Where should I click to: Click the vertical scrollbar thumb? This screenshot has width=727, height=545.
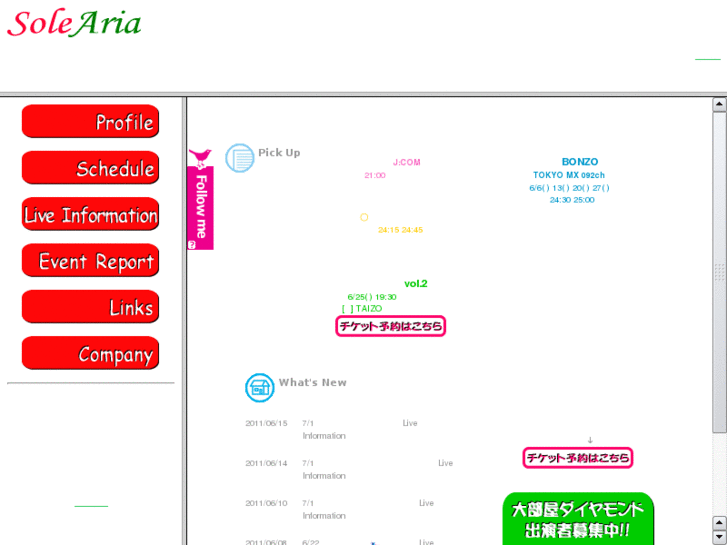click(719, 272)
